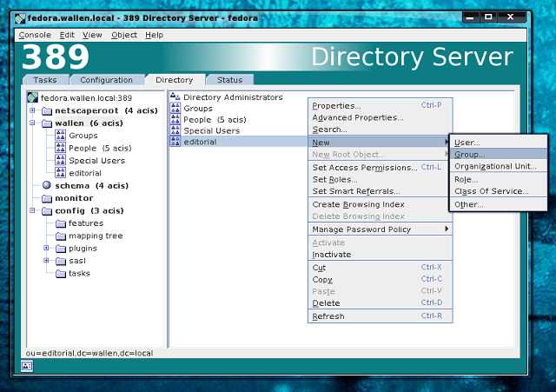The height and width of the screenshot is (392, 556).
Task: Choose Copy from context menu
Action: pos(381,279)
